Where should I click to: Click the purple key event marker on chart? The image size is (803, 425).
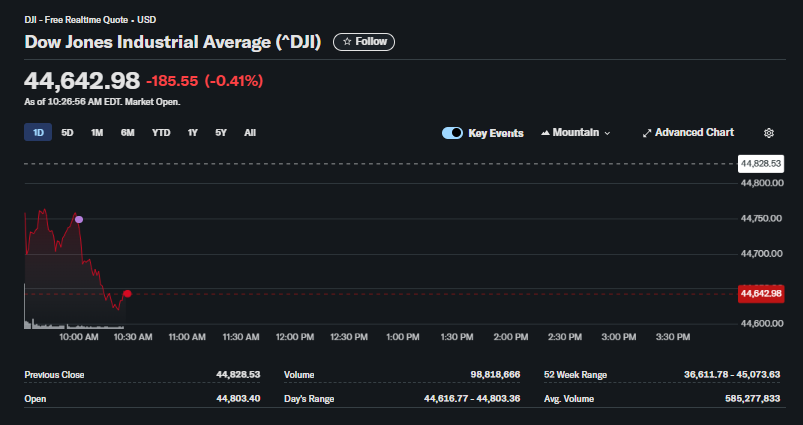[79, 220]
